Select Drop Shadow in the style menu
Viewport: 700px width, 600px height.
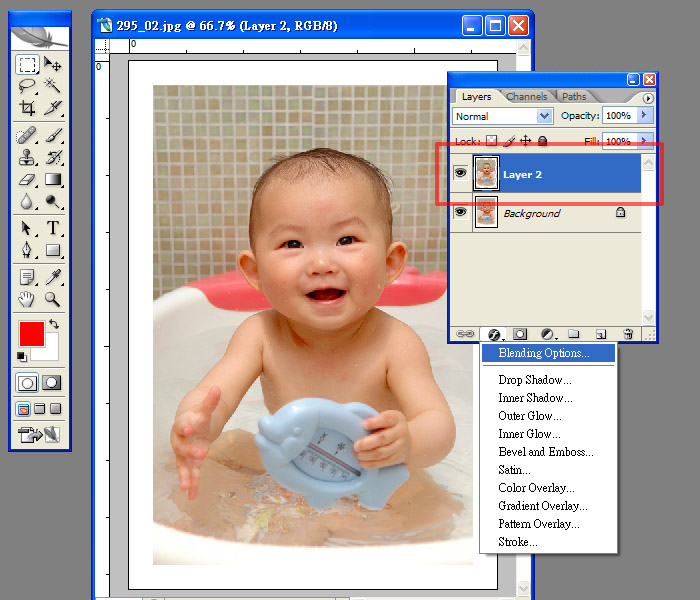coord(535,380)
